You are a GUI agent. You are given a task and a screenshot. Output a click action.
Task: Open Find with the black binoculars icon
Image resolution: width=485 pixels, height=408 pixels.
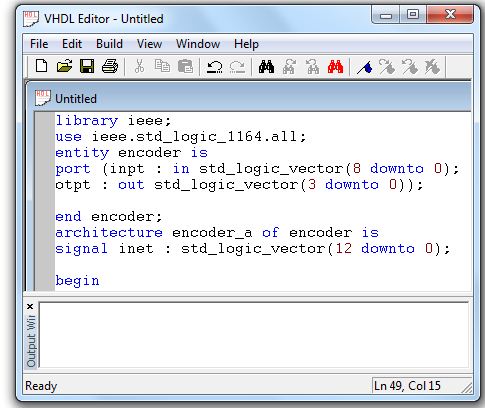coord(266,67)
